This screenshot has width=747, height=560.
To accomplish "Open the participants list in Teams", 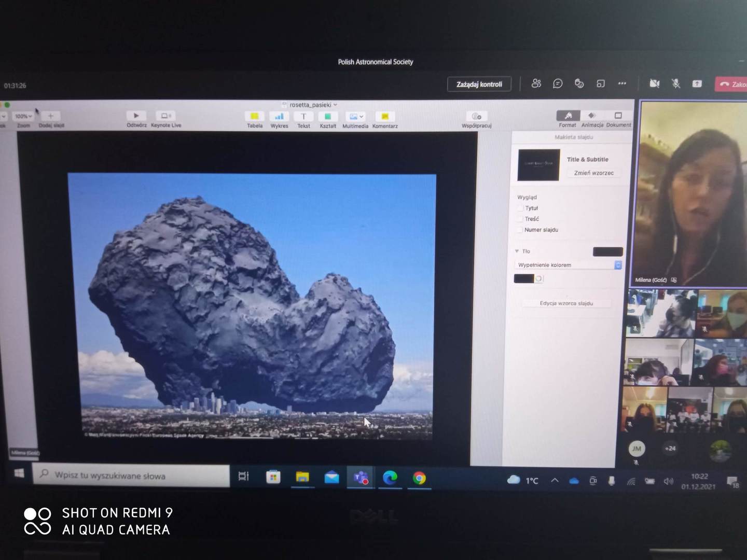I will 536,83.
